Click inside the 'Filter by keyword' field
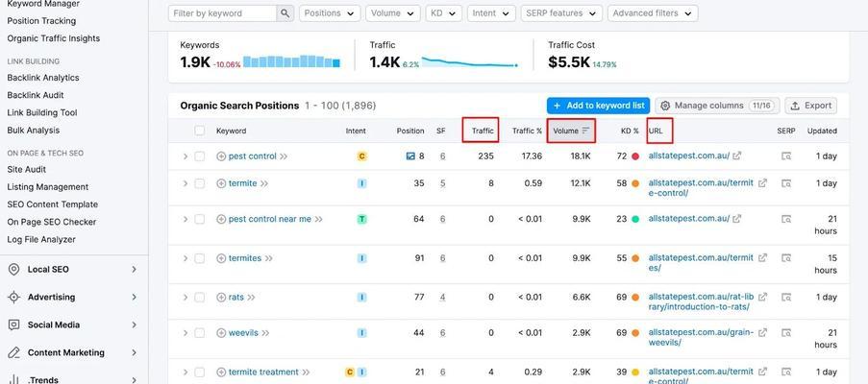This screenshot has height=384, width=868. tap(222, 13)
